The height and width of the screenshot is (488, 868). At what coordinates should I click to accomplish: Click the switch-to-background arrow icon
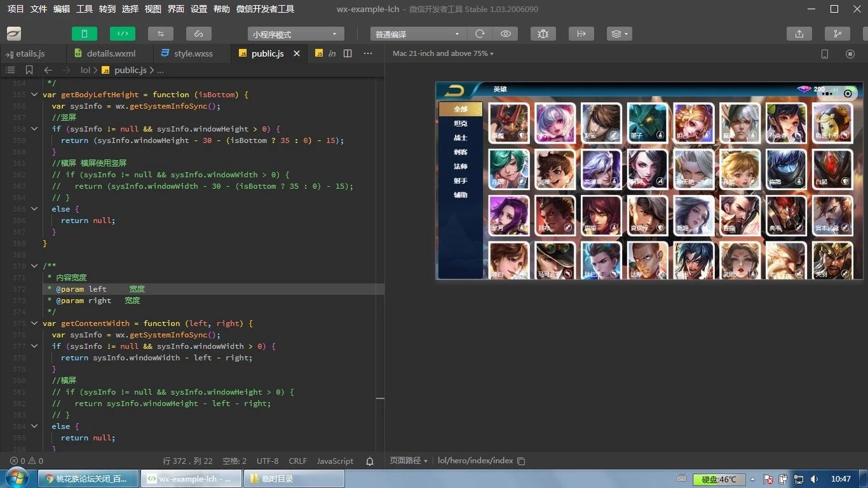coord(581,34)
